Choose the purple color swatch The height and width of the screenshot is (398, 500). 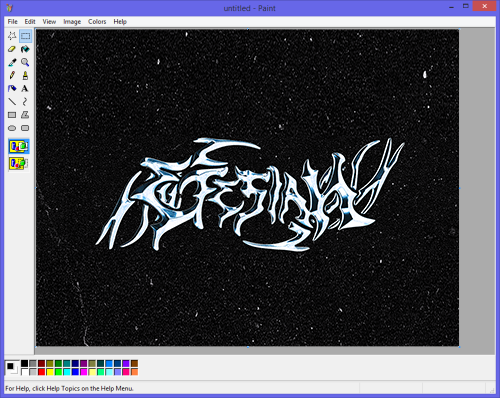click(84, 363)
